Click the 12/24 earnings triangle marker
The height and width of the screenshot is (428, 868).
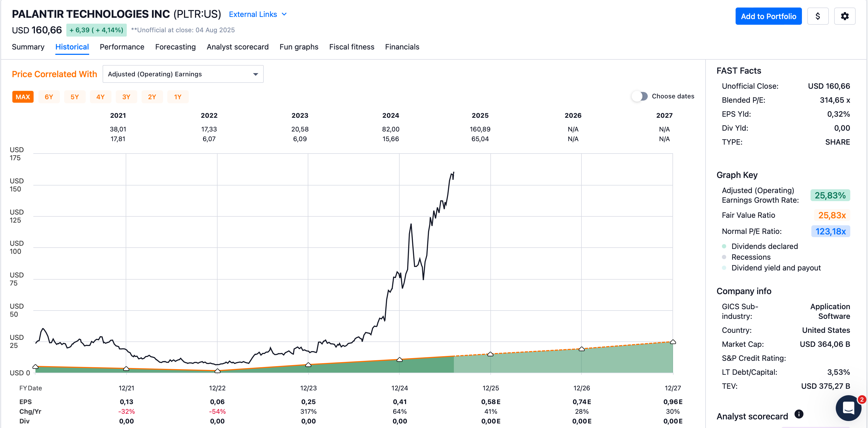coord(399,359)
